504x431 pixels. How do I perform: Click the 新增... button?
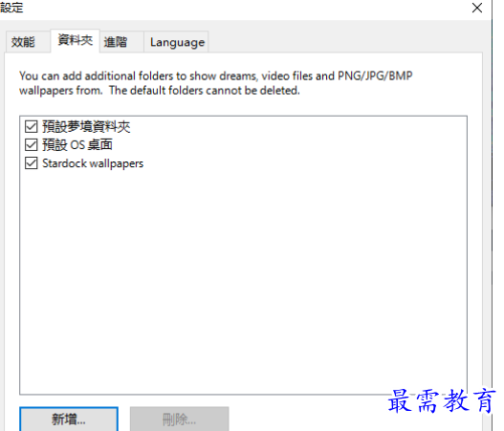click(x=69, y=420)
